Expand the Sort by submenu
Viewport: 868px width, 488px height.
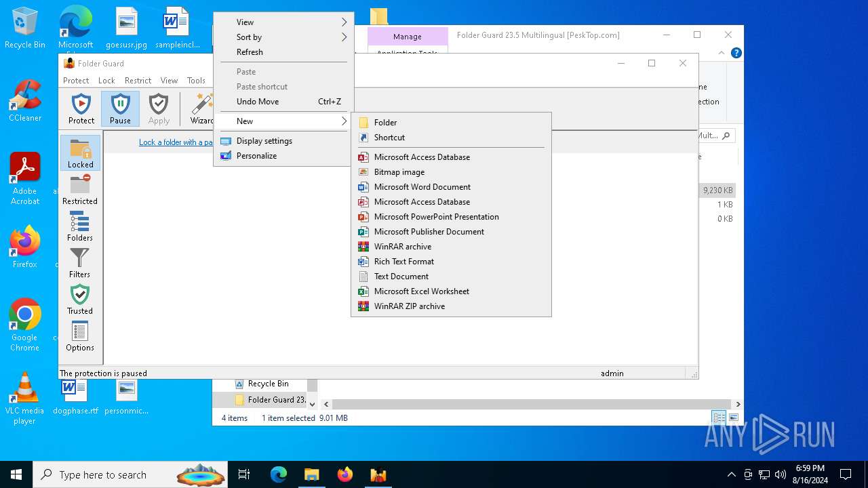pos(283,37)
